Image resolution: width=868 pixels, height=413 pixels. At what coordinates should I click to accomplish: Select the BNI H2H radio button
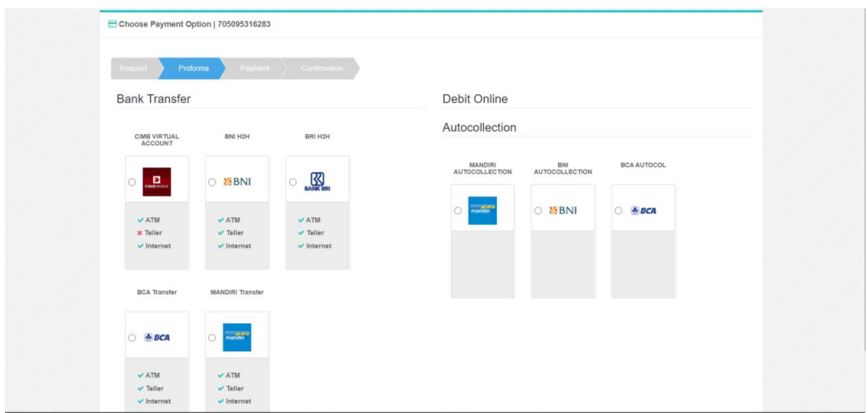coord(212,182)
